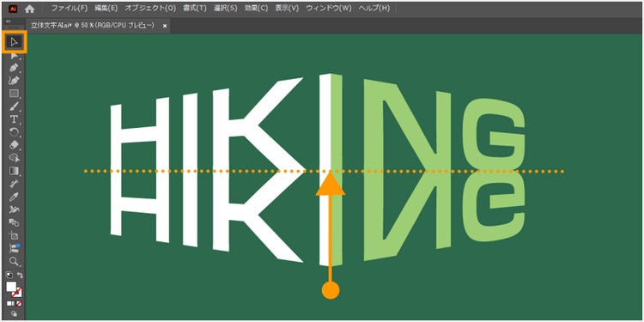Click the Stroke box with red slash
Viewport: 644px width, 322px height.
point(18,293)
